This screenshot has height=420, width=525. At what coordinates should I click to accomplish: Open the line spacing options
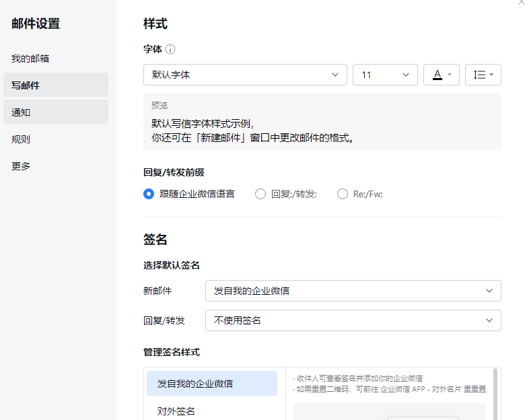click(x=483, y=75)
